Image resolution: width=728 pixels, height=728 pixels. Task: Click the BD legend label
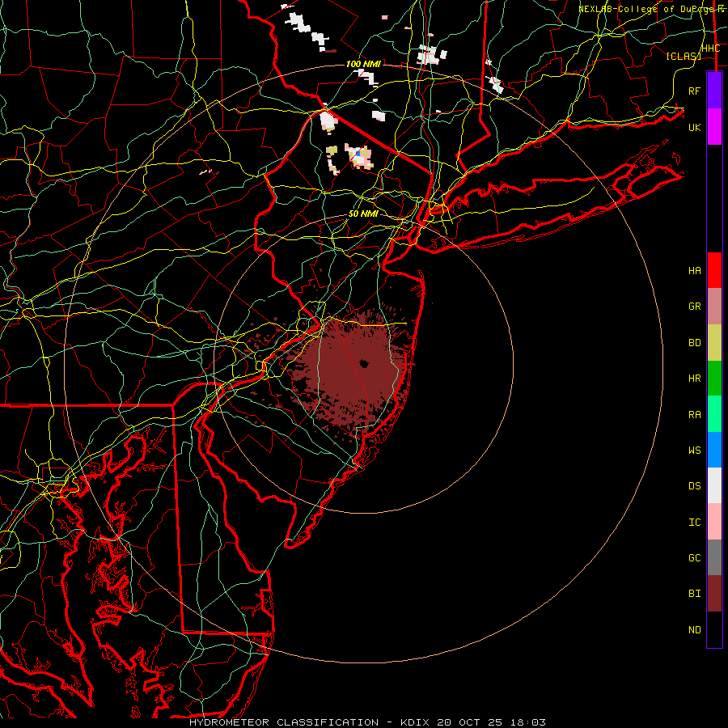point(695,343)
